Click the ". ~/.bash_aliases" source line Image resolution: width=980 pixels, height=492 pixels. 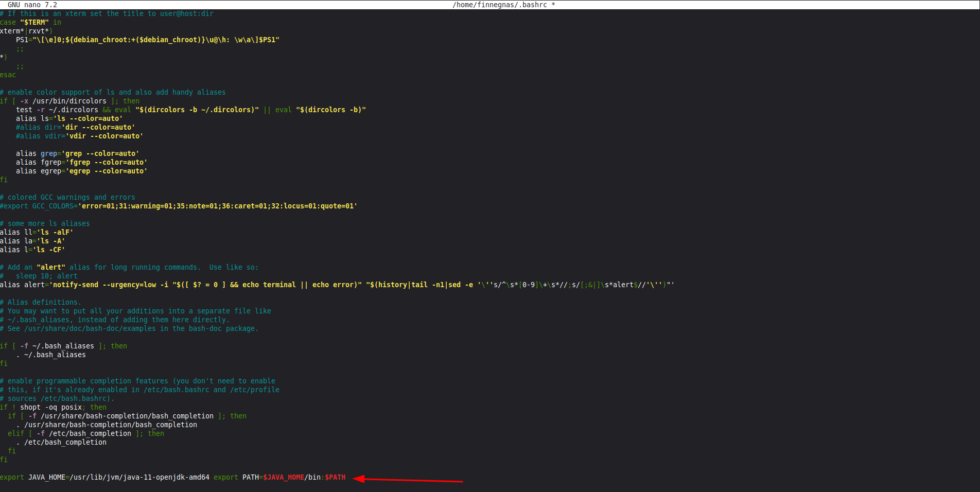pyautogui.click(x=51, y=355)
